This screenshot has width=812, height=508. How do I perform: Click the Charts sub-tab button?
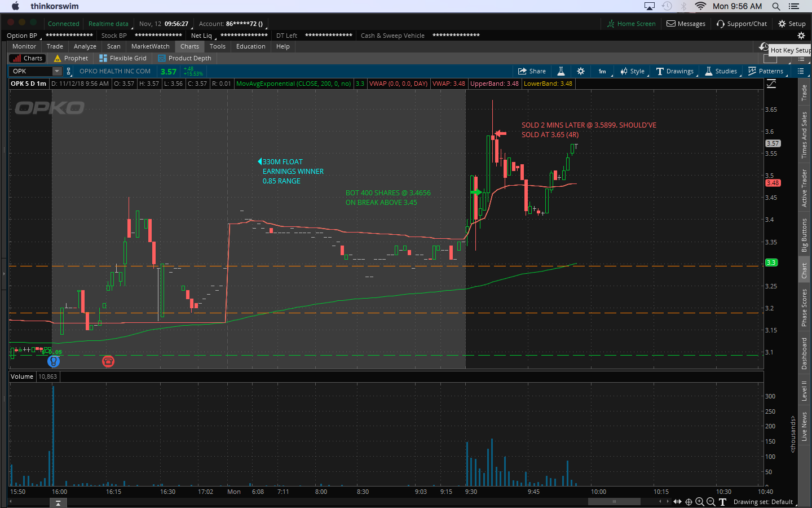pos(28,58)
